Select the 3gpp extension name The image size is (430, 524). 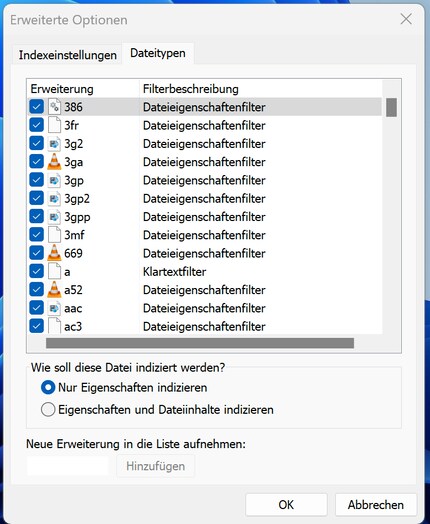click(77, 217)
